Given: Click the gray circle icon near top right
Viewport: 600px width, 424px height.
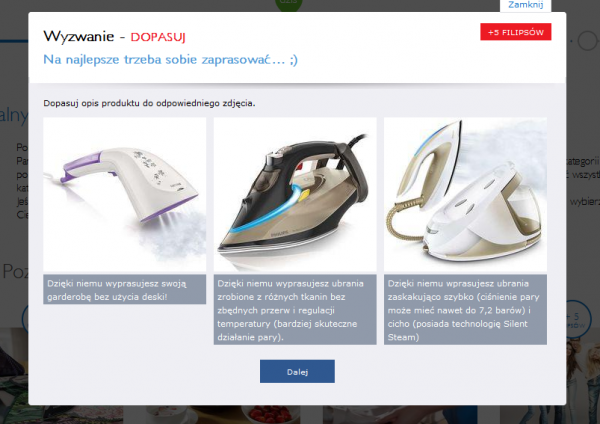Looking at the screenshot, I should [587, 41].
